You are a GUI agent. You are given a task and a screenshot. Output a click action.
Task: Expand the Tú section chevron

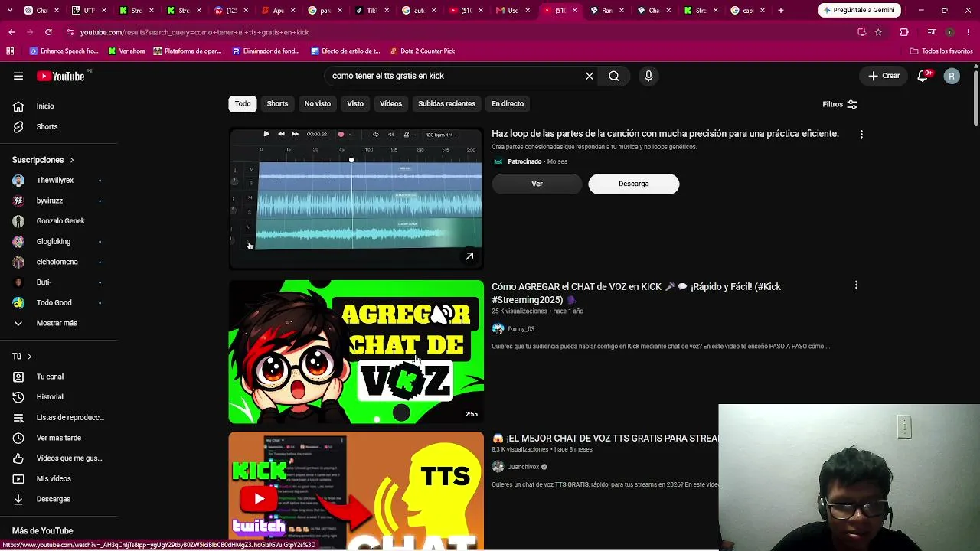pos(30,357)
